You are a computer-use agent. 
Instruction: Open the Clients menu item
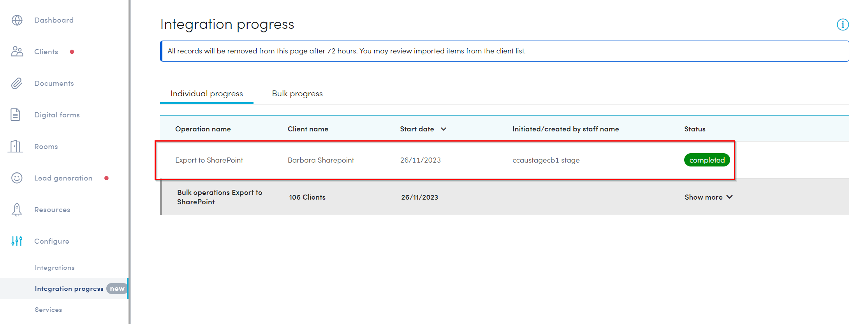point(46,51)
